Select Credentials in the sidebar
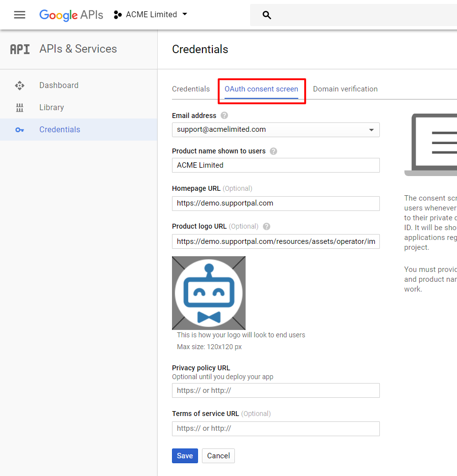 click(x=79, y=130)
